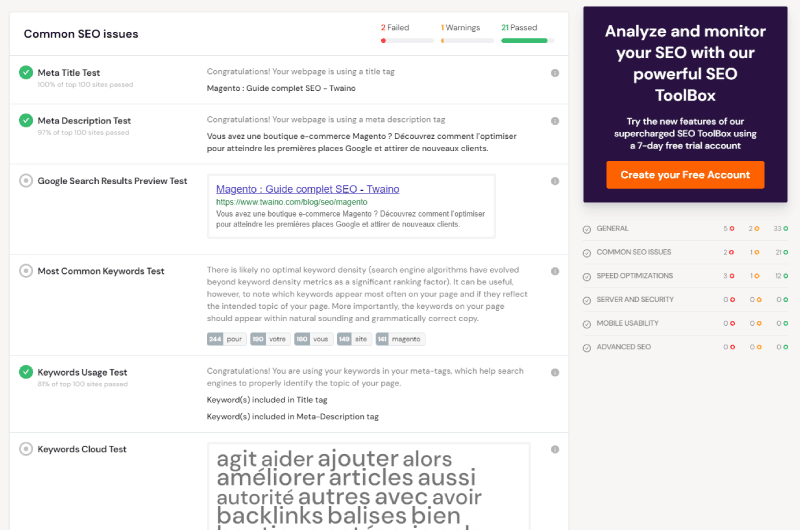Click the word 'articles' in keyword cloud
This screenshot has width=800, height=530.
tap(370, 477)
